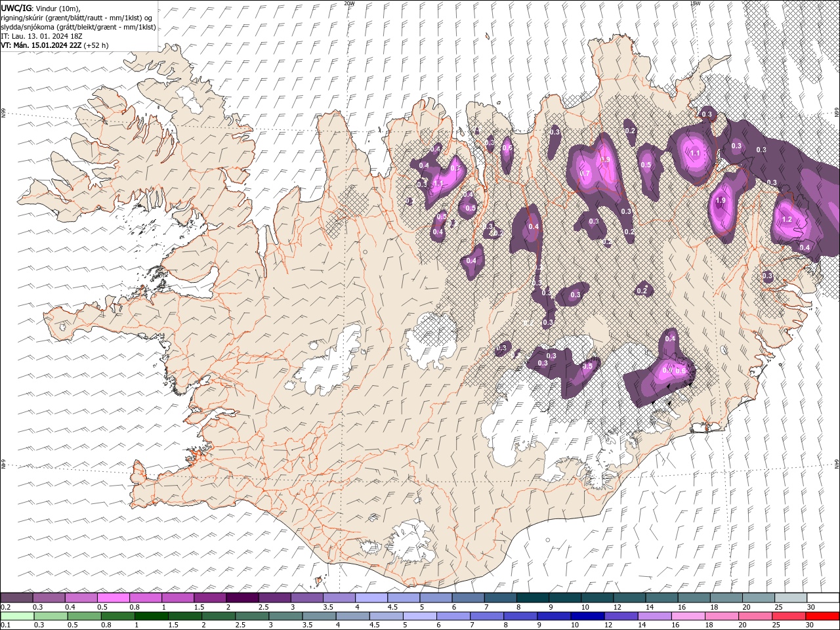Click the '3.5' label under the rain scale

306,625
